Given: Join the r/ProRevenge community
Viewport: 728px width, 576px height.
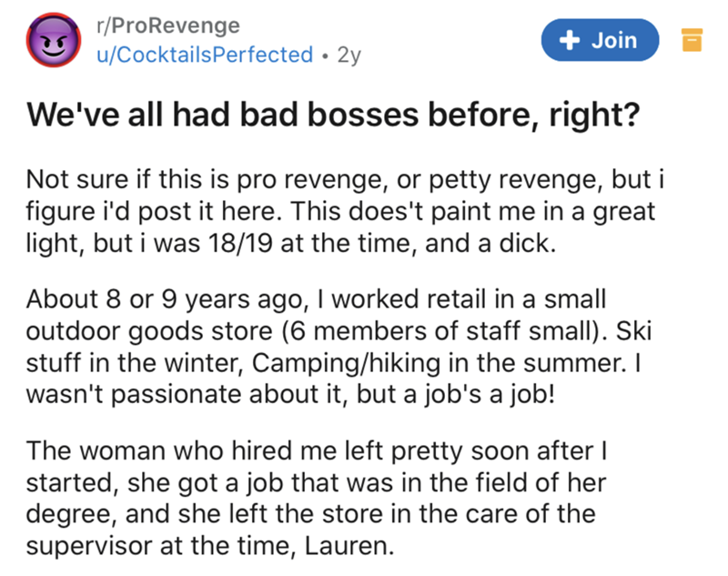Looking at the screenshot, I should pos(600,40).
